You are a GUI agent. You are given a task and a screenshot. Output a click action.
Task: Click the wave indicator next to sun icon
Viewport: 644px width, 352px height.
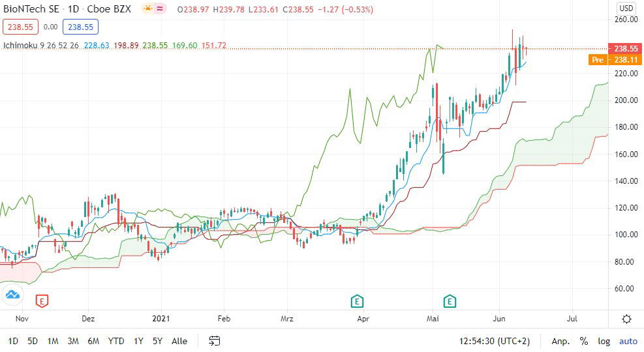[159, 8]
